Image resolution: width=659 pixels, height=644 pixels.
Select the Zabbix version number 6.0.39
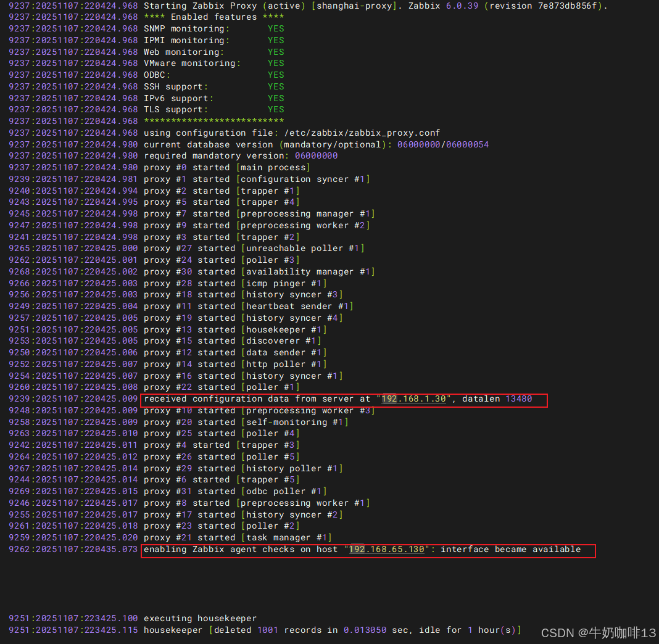click(x=462, y=6)
